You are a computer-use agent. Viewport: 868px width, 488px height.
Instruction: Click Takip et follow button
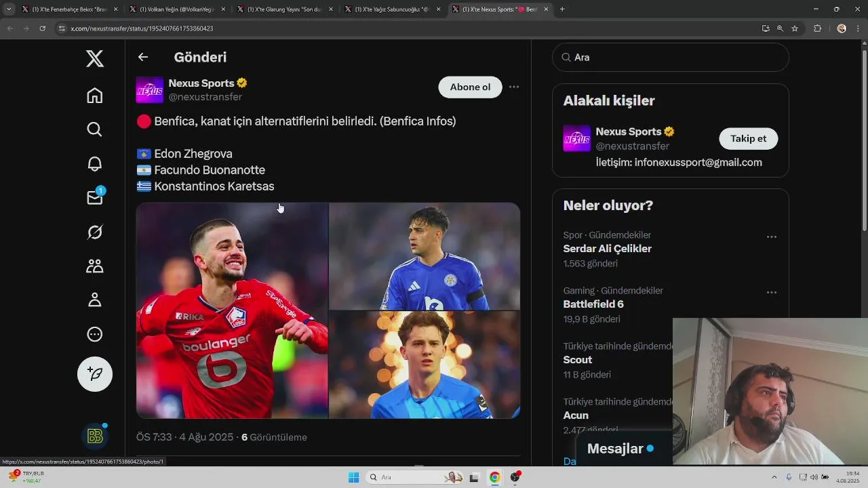(748, 138)
